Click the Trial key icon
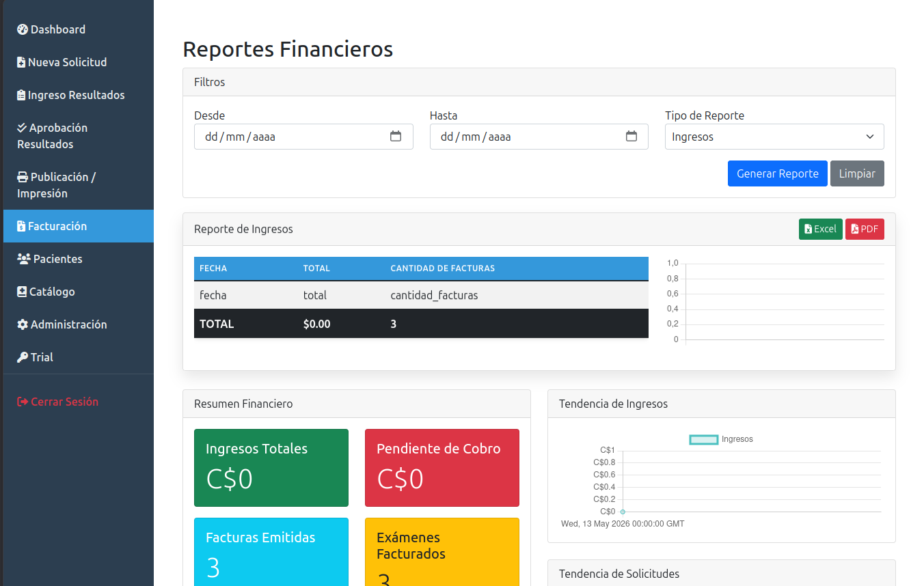924x586 pixels. (x=23, y=357)
